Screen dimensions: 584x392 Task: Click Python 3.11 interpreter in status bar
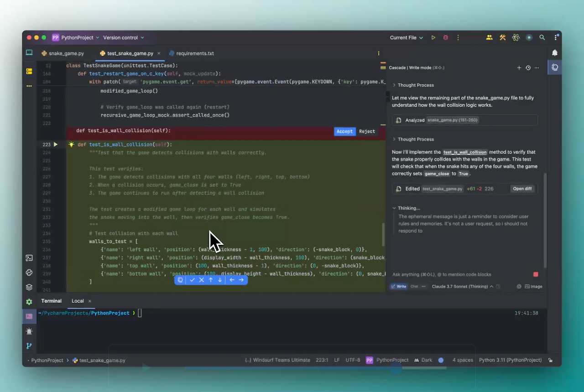510,360
